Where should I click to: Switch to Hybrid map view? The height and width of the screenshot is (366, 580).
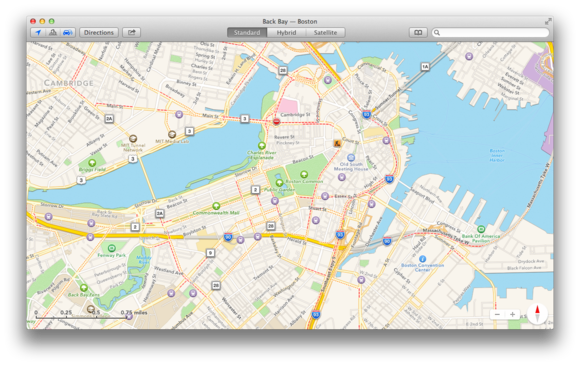(x=286, y=33)
